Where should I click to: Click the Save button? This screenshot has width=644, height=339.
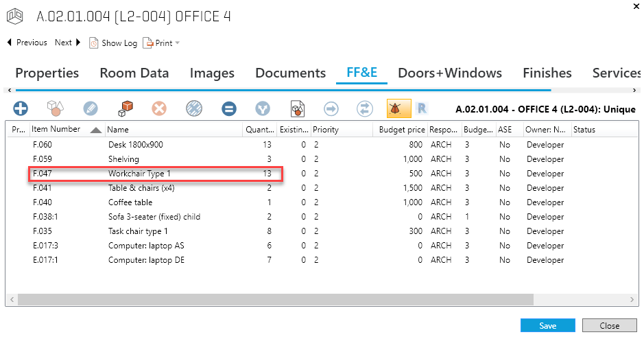pos(548,326)
